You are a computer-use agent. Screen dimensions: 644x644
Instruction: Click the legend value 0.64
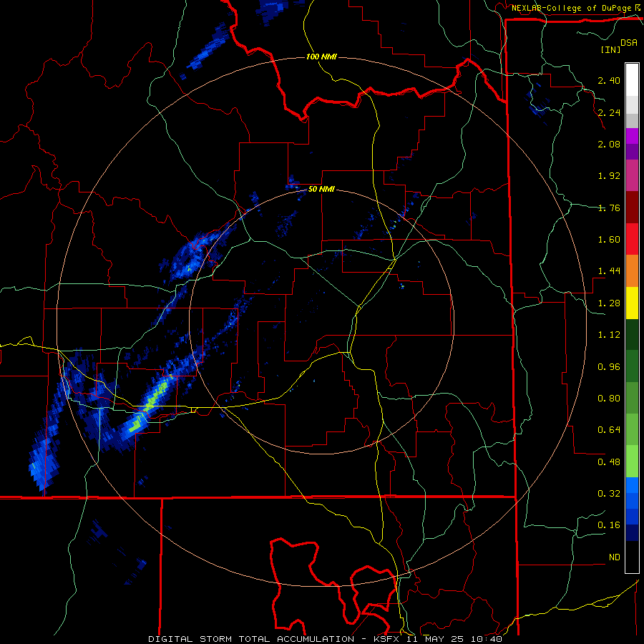pos(609,430)
